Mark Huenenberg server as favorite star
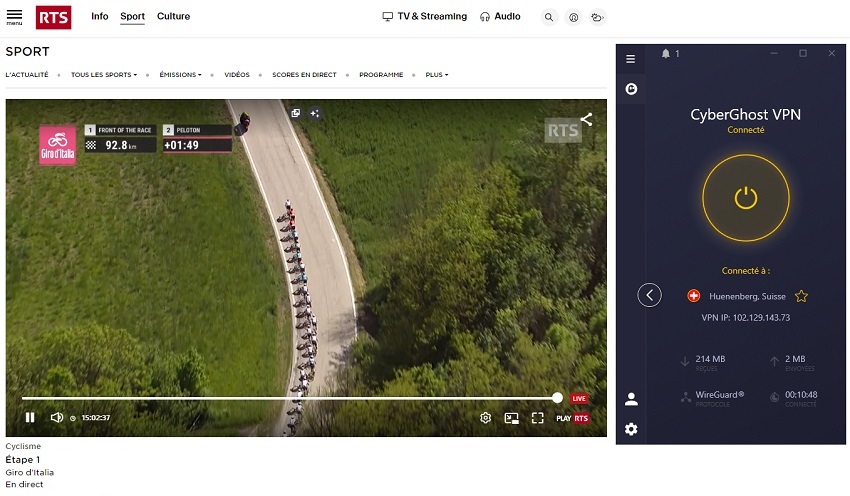850x496 pixels. point(801,296)
